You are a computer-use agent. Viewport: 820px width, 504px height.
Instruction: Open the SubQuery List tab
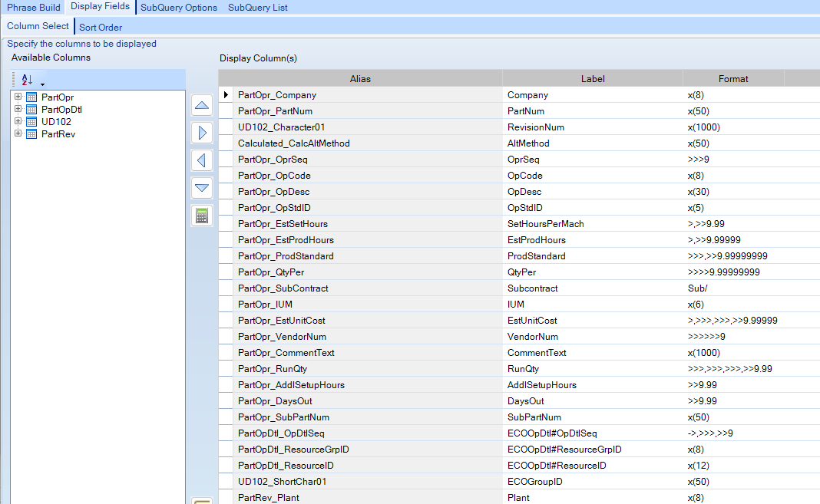[x=258, y=8]
